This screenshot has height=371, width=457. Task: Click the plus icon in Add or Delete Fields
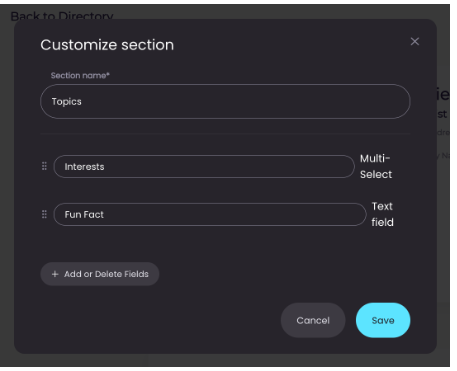[55, 274]
